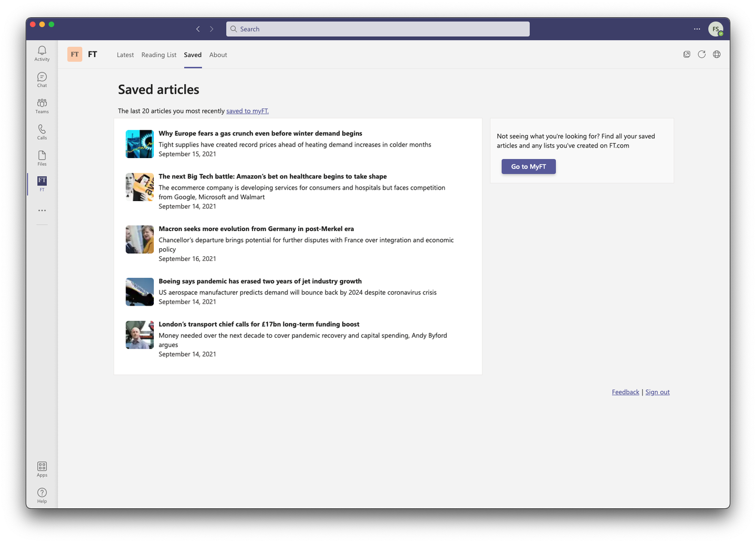Viewport: 756px width, 543px height.
Task: Switch to the Reading List tab
Action: click(159, 55)
